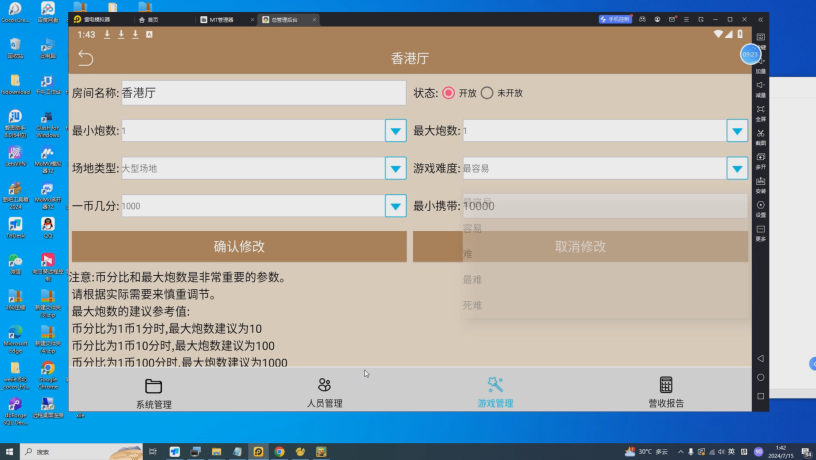The width and height of the screenshot is (816, 460).
Task: Expand the 最小炮数 dropdown arrow
Action: point(395,131)
